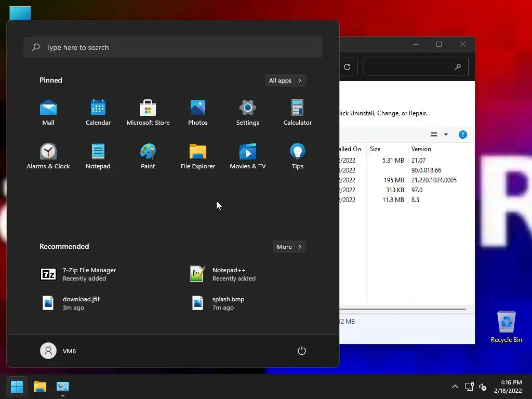Launch Calendar from pinned apps
This screenshot has height=399, width=532.
(x=98, y=113)
